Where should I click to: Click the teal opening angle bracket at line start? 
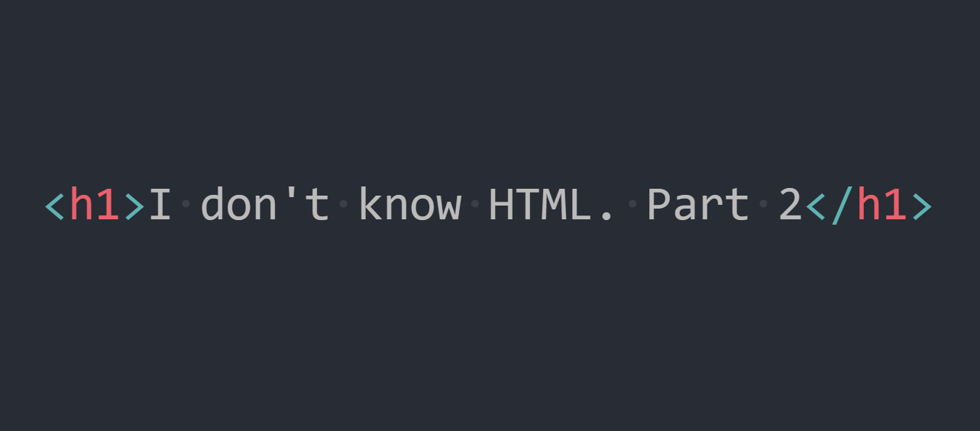(55, 206)
